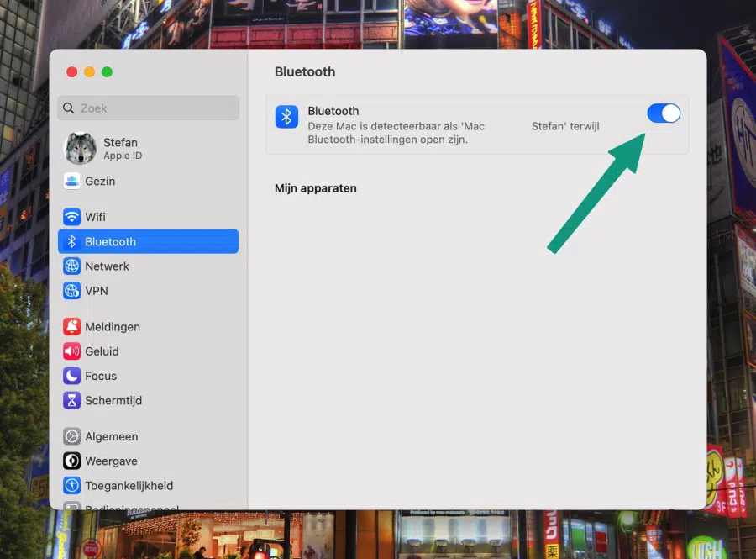Open Stefan's wolf profile picture
The height and width of the screenshot is (559, 756).
point(80,148)
